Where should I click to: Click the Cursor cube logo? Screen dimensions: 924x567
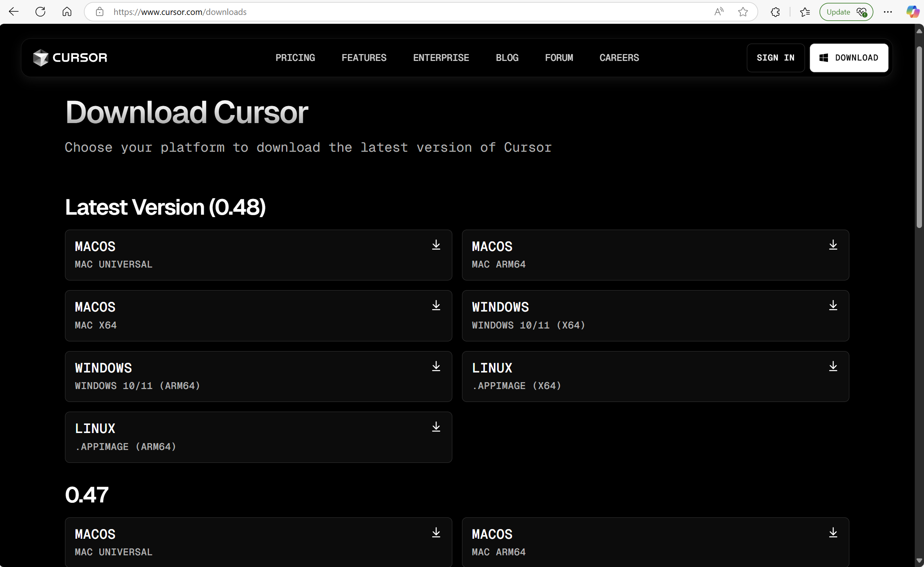tap(41, 58)
